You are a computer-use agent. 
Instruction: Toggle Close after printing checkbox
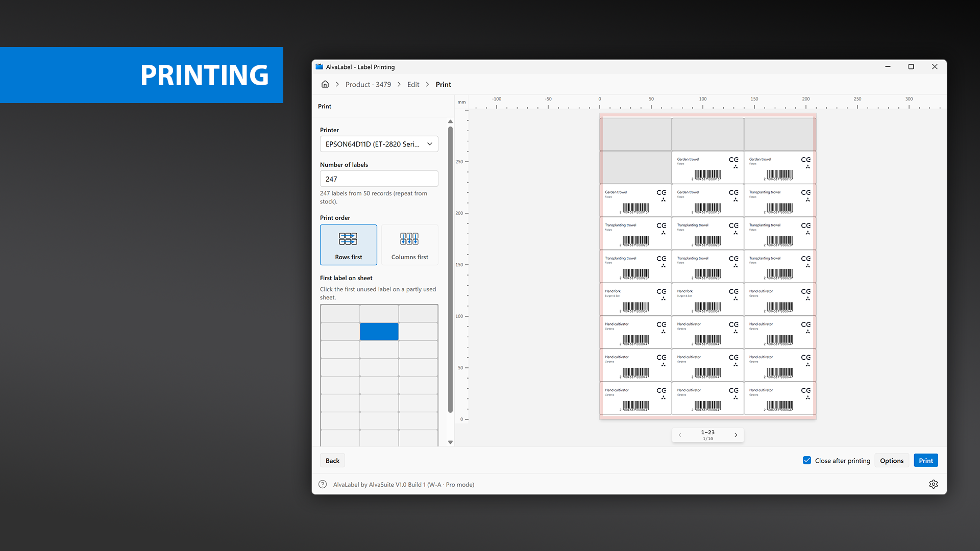[807, 460]
